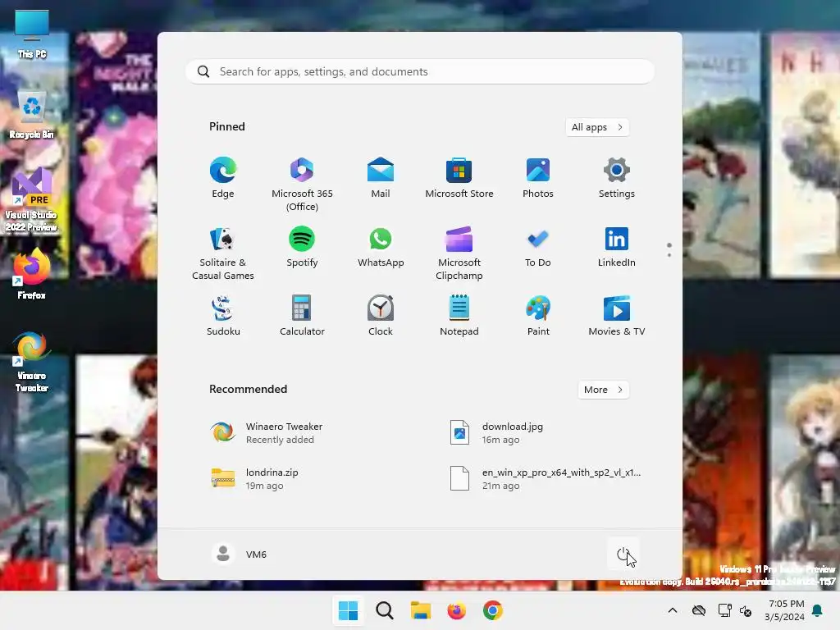The image size is (840, 630).
Task: Click the Start menu search box
Action: (420, 72)
